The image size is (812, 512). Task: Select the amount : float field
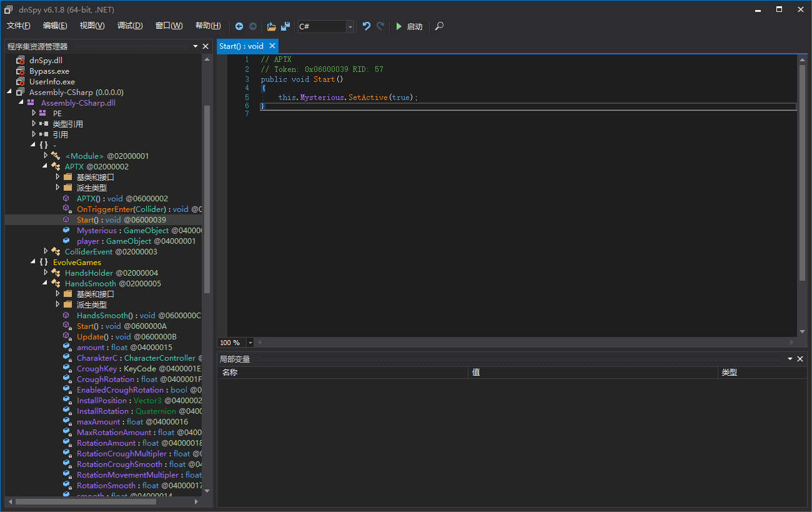[124, 348]
